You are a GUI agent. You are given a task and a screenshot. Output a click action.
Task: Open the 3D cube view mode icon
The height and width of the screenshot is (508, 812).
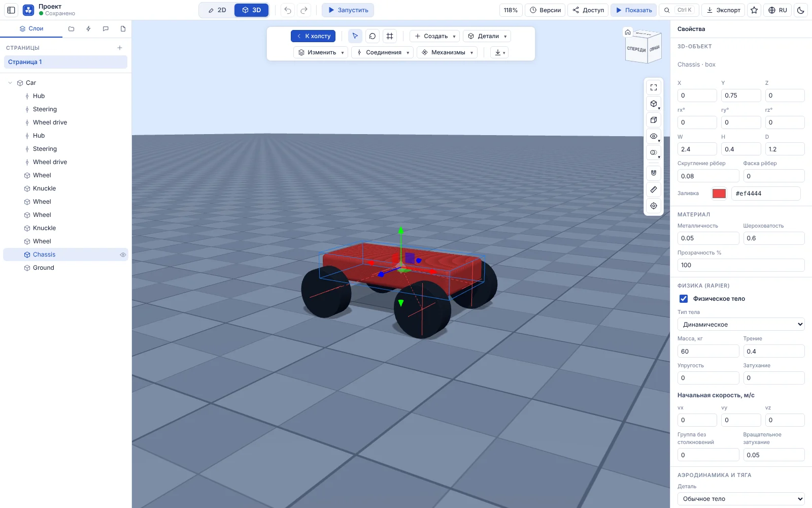[x=654, y=104]
